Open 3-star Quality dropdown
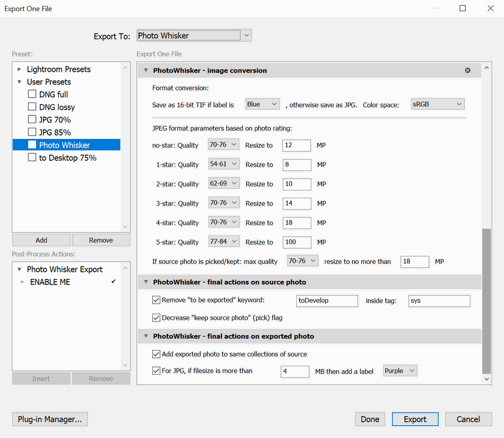504x438 pixels. pos(223,203)
